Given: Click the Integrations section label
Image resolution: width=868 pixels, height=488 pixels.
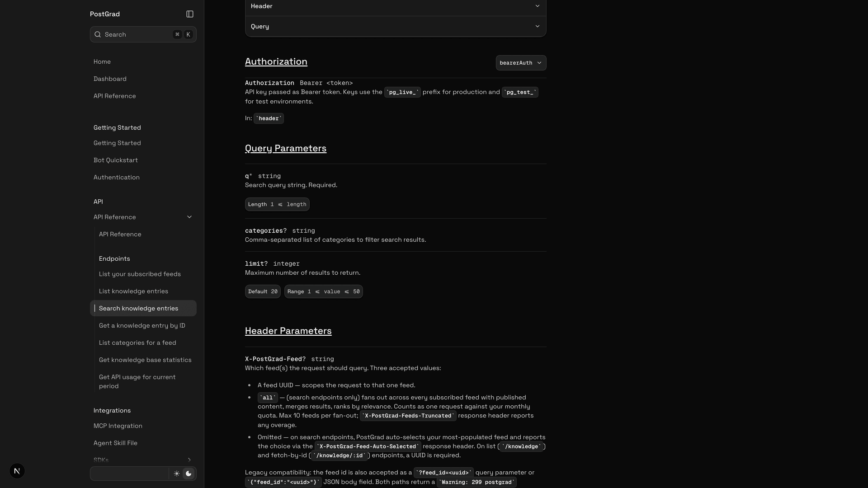Looking at the screenshot, I should [112, 410].
